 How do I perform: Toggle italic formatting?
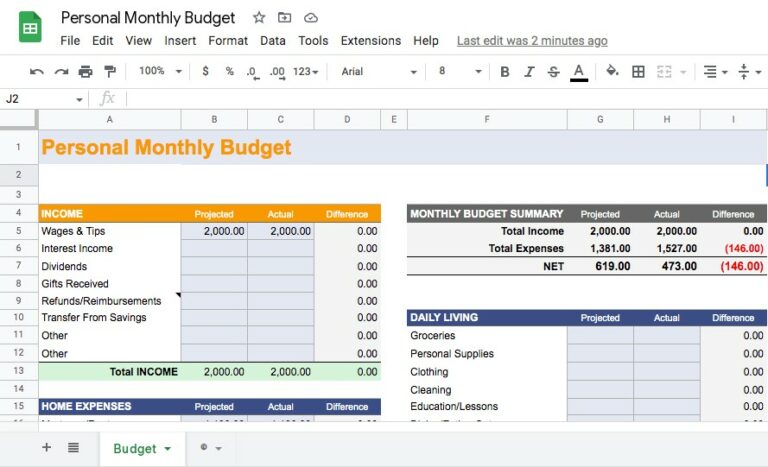tap(529, 72)
